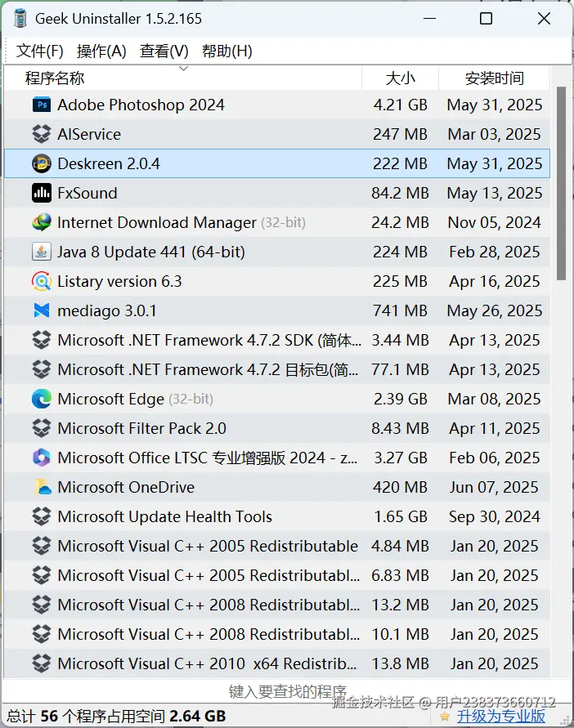Open the 帮助(H) menu
Screen dimensions: 574x728
(227, 51)
